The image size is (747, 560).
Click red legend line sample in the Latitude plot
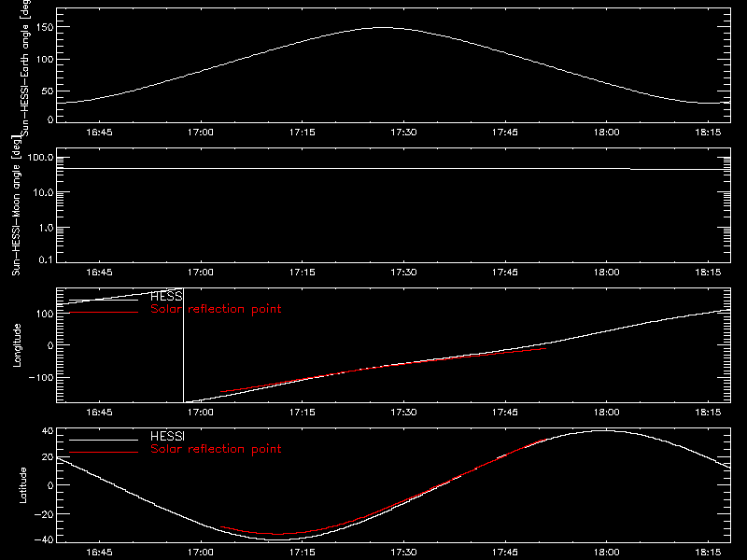click(104, 452)
